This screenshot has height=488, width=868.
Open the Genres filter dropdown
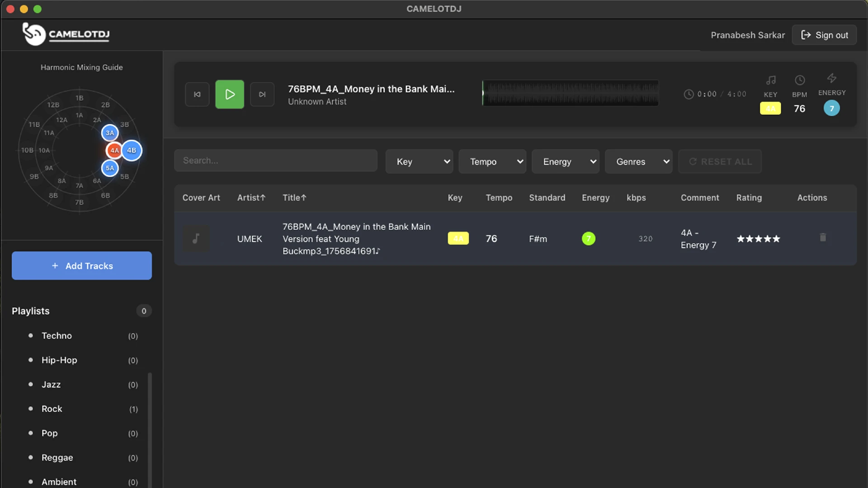[639, 161]
